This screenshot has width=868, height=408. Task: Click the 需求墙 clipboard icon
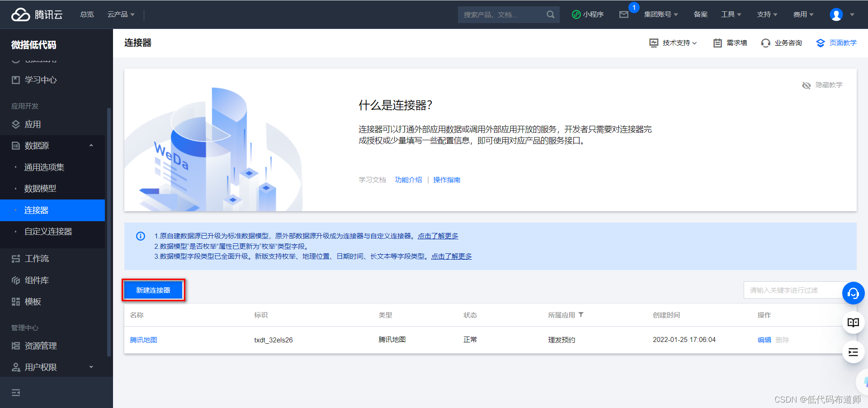point(717,43)
